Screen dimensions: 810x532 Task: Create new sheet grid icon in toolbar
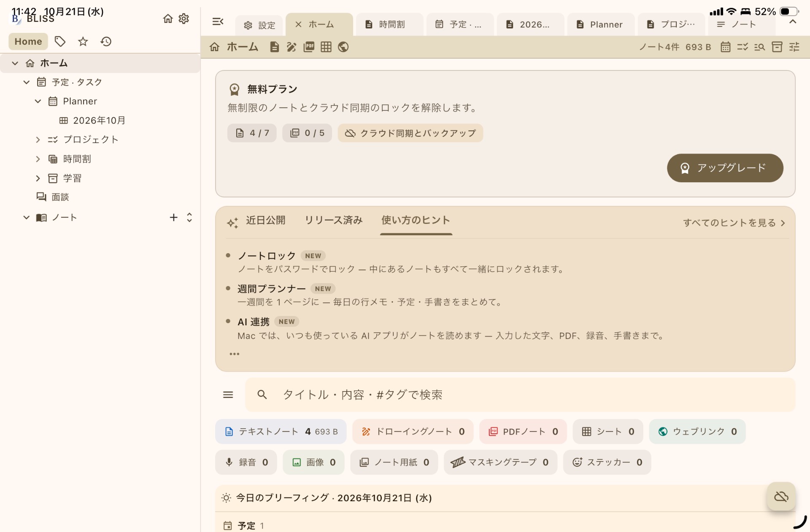tap(326, 47)
